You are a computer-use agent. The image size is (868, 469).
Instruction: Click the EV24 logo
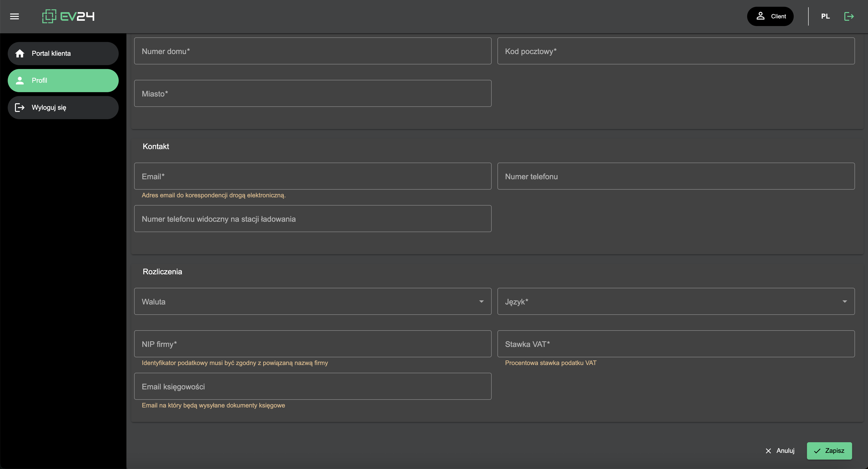coord(69,16)
